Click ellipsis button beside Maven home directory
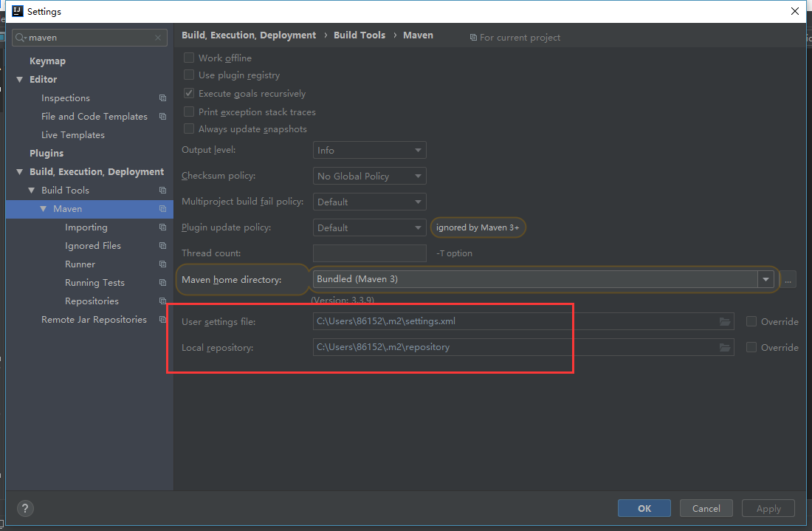The width and height of the screenshot is (812, 531). coord(788,280)
